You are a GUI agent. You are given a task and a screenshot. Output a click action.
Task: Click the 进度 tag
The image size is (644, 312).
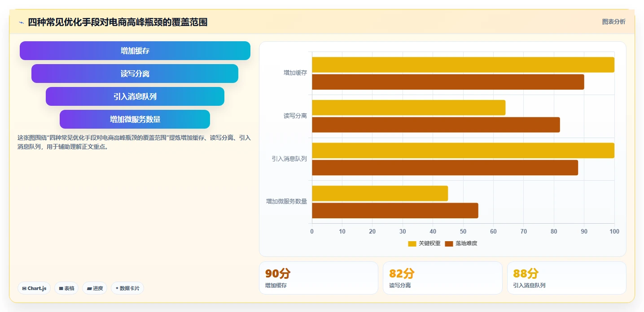(95, 288)
